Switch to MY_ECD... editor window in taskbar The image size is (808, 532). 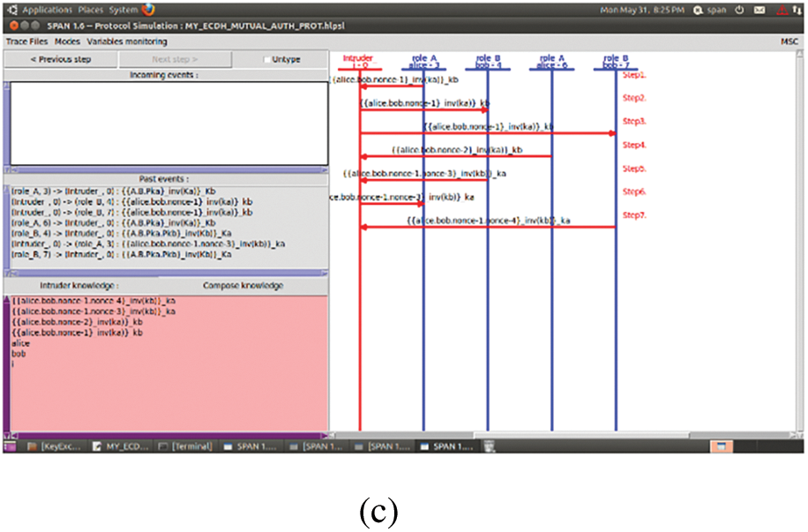(x=122, y=446)
